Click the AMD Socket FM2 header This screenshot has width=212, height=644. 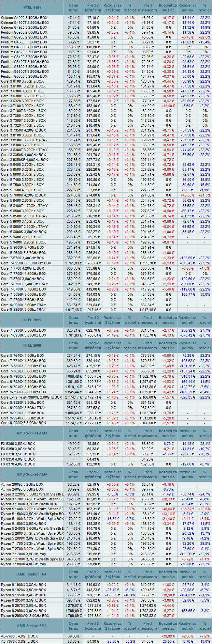[32, 626]
